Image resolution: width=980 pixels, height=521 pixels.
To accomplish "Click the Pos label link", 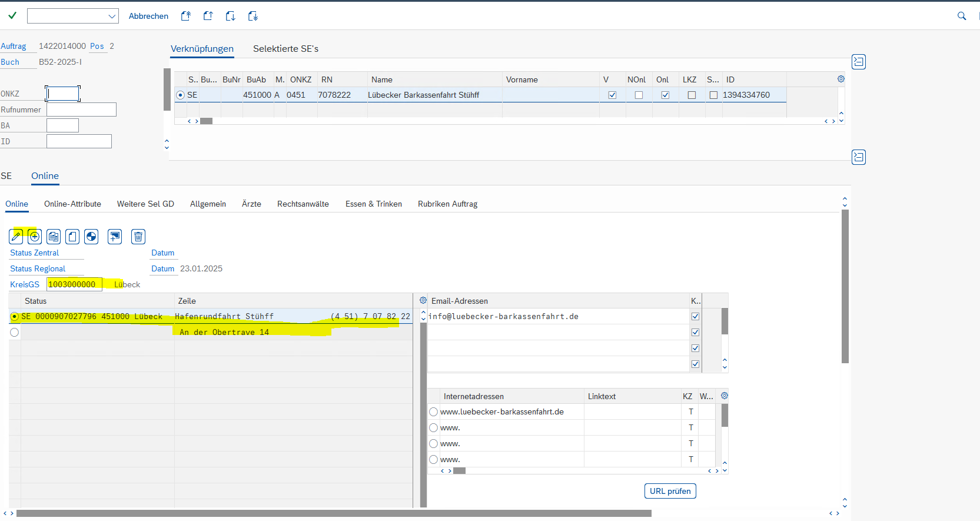I will [97, 46].
